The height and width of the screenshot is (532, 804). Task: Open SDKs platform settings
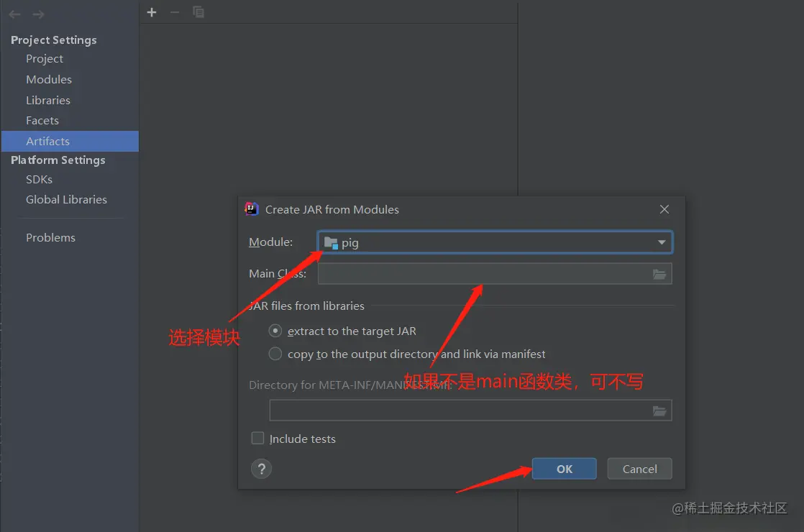click(39, 180)
